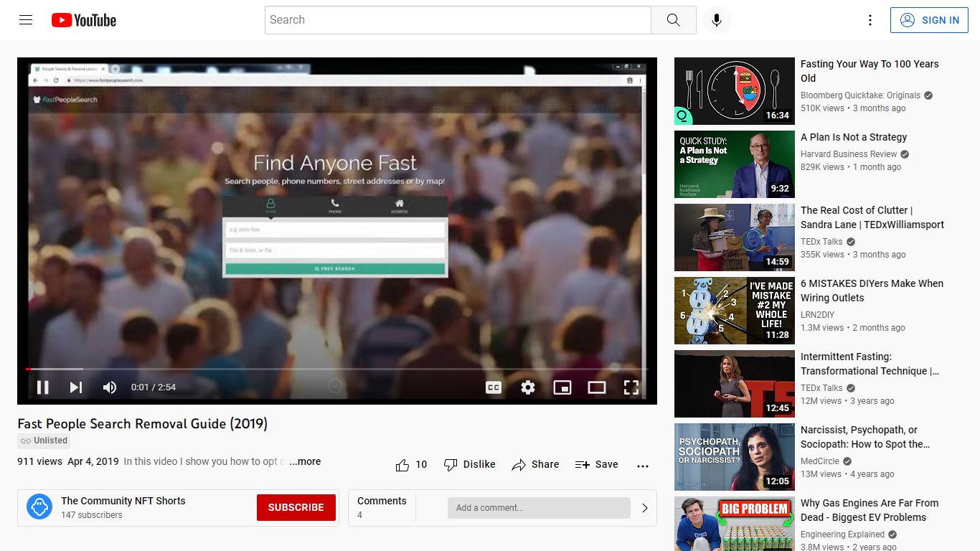The image size is (980, 551).
Task: Open The Community NFT Shorts channel name
Action: point(123,501)
